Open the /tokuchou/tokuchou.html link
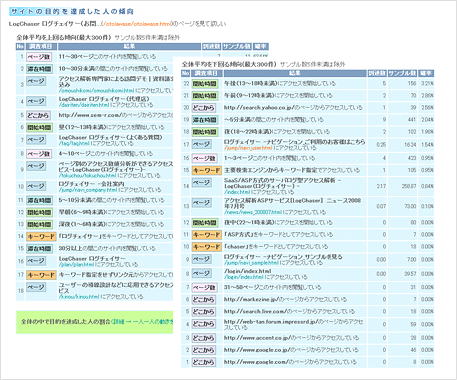 point(88,175)
